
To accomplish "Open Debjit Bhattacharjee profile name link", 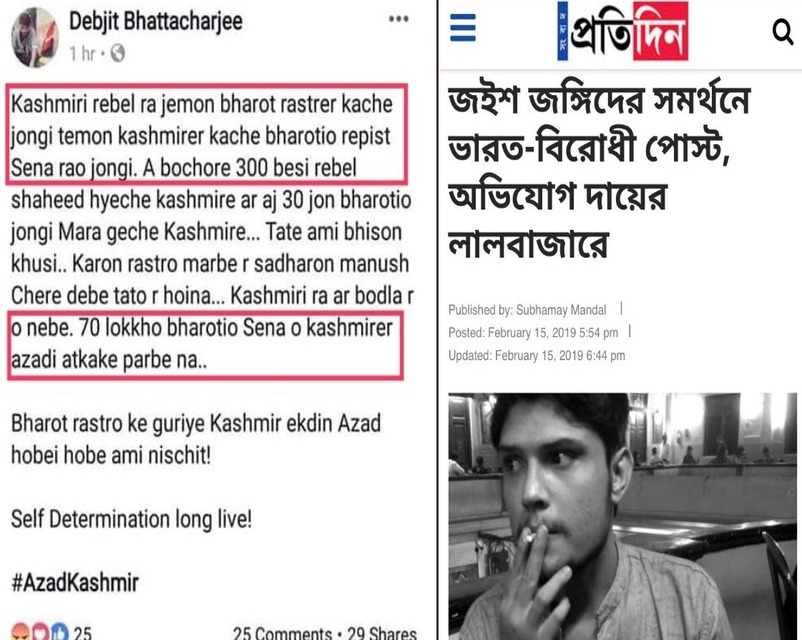I will pyautogui.click(x=155, y=21).
